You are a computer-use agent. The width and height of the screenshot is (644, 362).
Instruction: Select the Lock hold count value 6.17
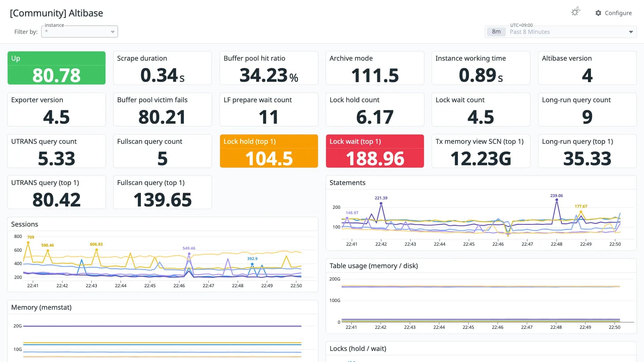click(x=375, y=117)
